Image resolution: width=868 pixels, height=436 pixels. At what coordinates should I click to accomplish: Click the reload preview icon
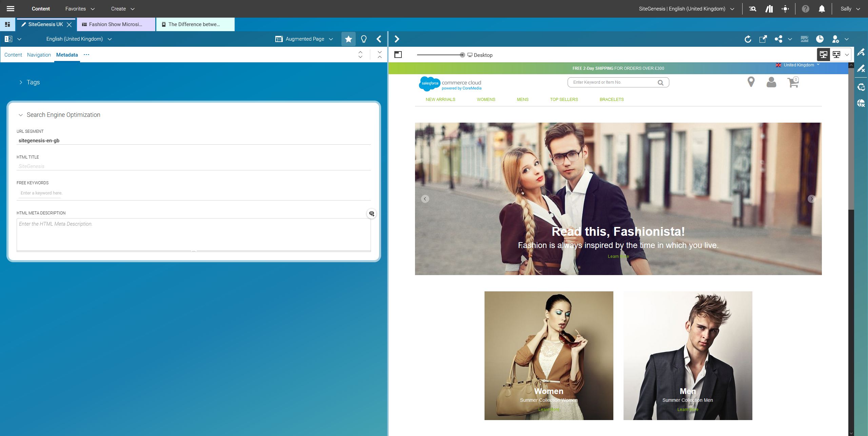click(748, 39)
